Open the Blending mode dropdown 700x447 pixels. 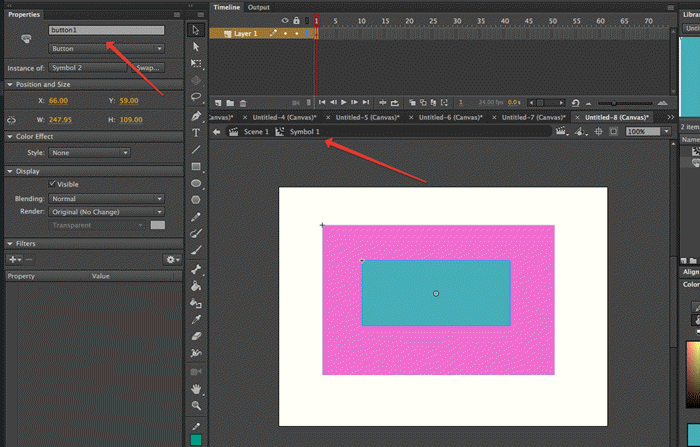click(106, 199)
